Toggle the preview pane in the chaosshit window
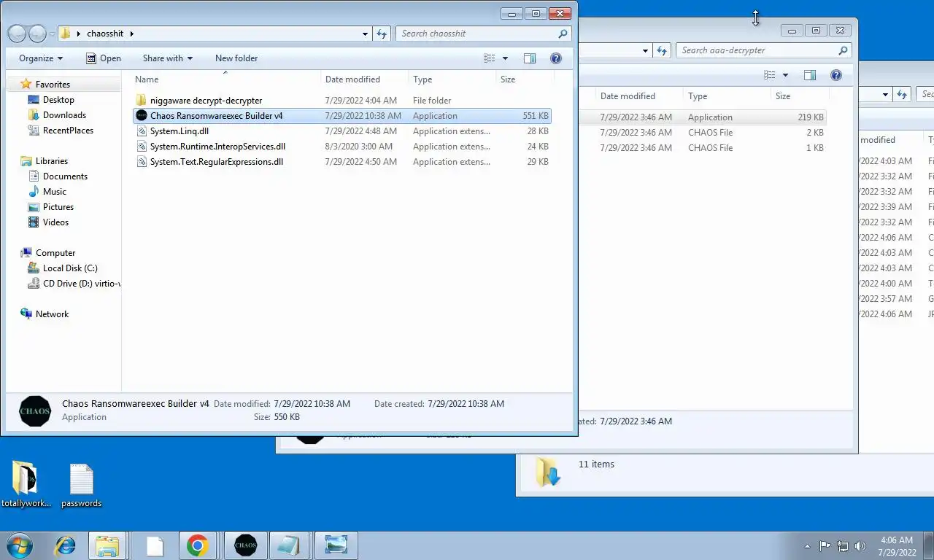This screenshot has height=560, width=934. pos(530,58)
